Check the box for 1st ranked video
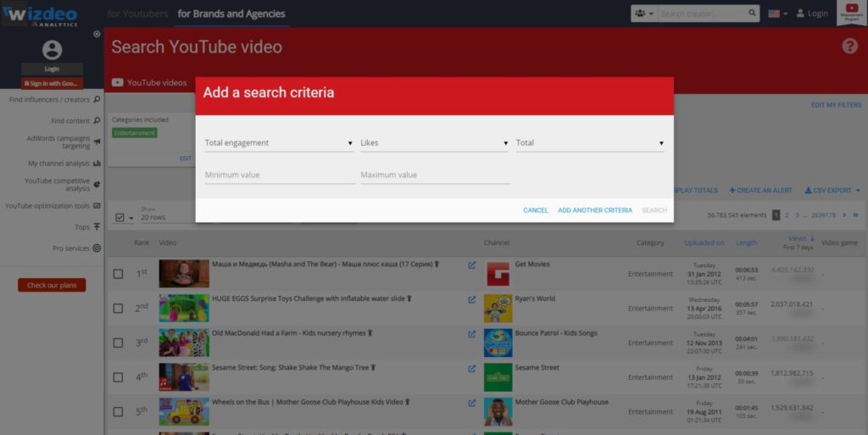Screen dimensions: 868x435 point(119,274)
